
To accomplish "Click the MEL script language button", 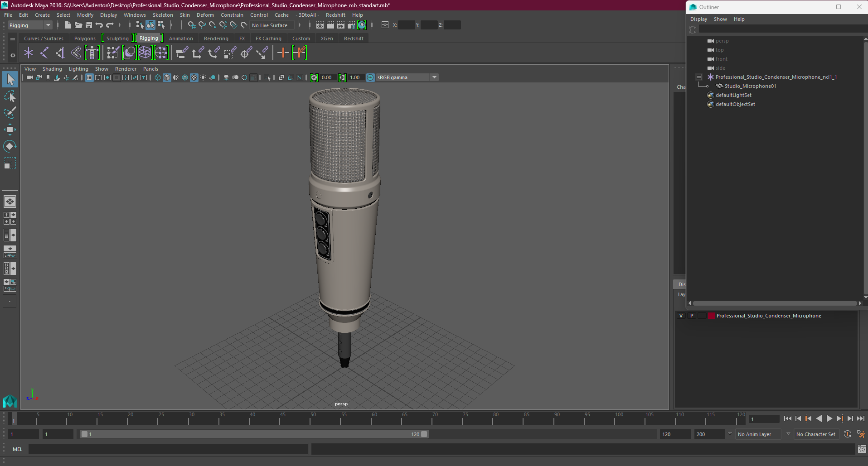I will click(17, 449).
